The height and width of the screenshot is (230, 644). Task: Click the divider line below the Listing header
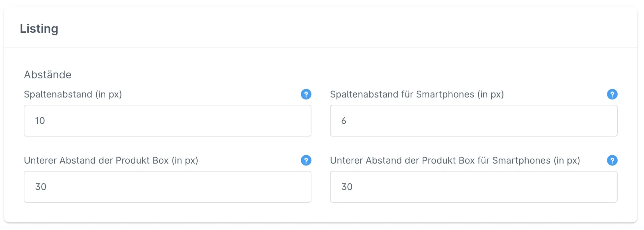(x=321, y=48)
